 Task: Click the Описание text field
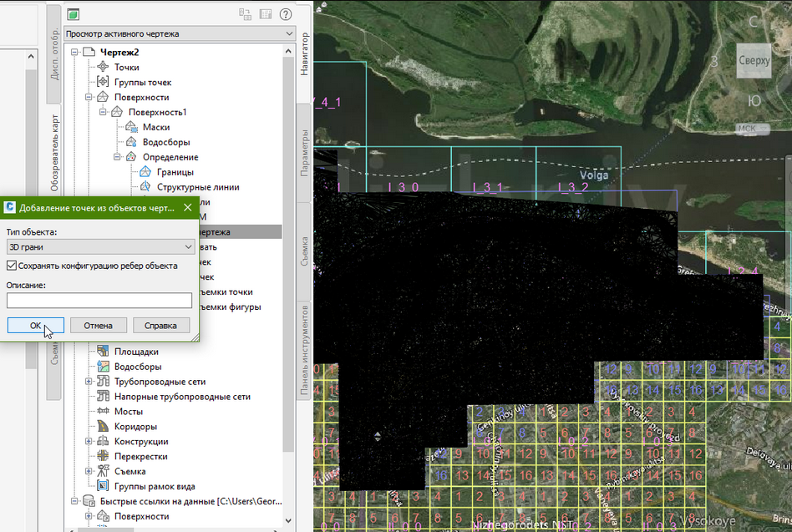pos(99,301)
